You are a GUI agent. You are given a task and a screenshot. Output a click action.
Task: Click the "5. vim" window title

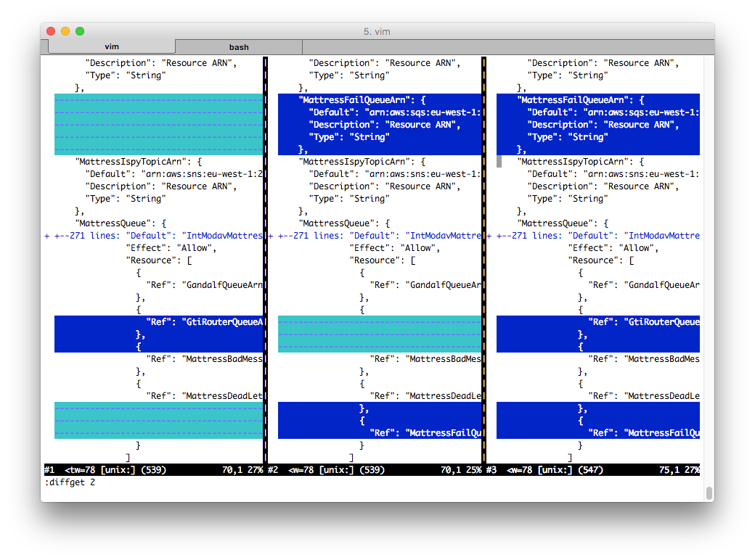coord(377,31)
